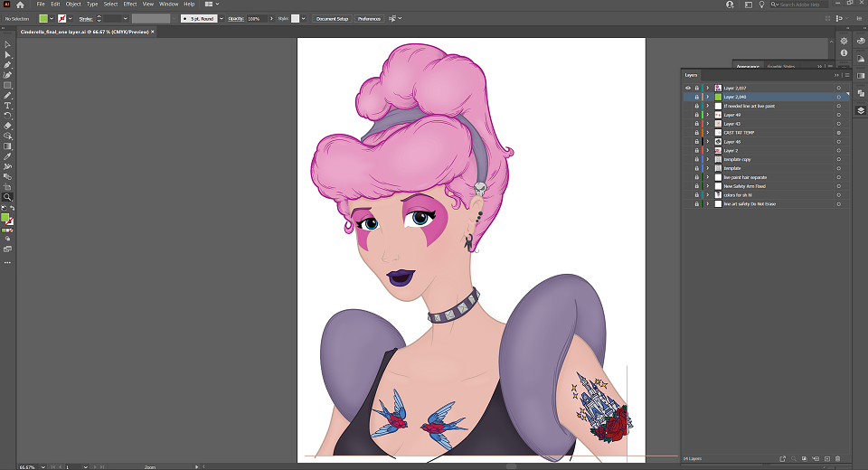Toggle lock on CAST TAT TEMP layer
Screen dimensions: 868x470
tap(697, 133)
